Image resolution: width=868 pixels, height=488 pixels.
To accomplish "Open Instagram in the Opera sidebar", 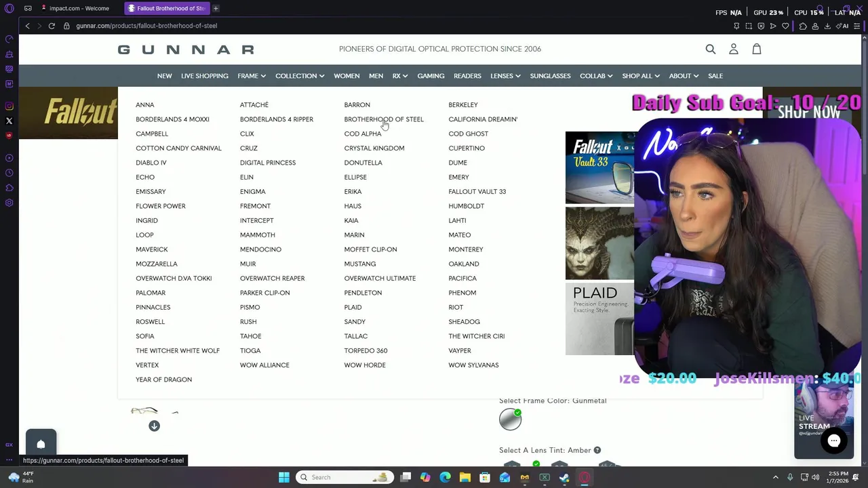I will click(9, 106).
